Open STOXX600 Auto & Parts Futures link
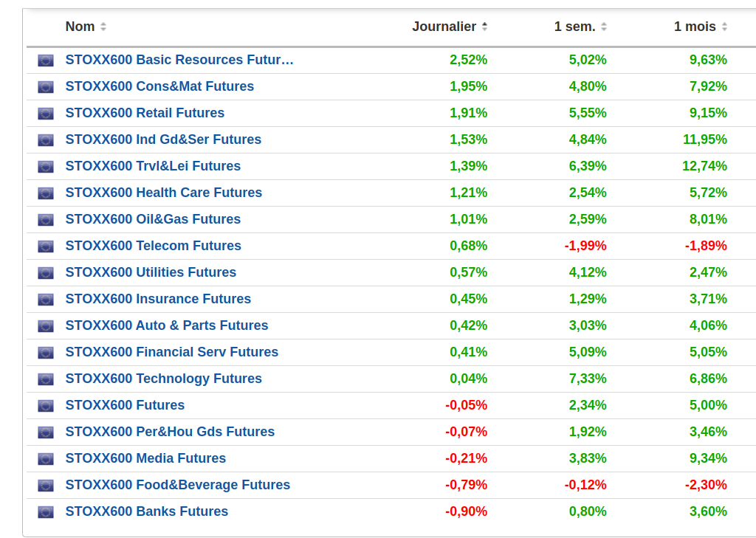The width and height of the screenshot is (756, 538). tap(167, 325)
